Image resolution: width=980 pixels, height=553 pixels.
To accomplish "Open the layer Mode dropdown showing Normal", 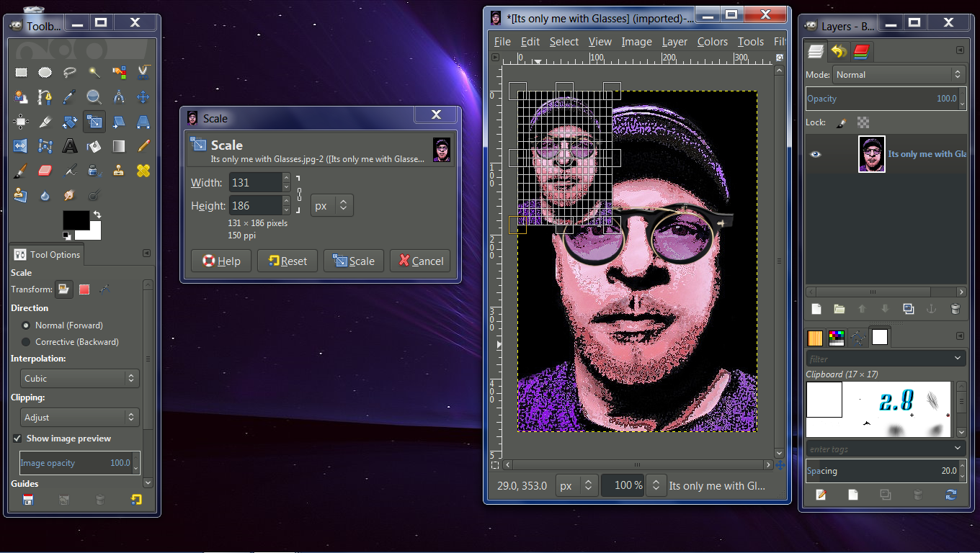I will (x=899, y=74).
